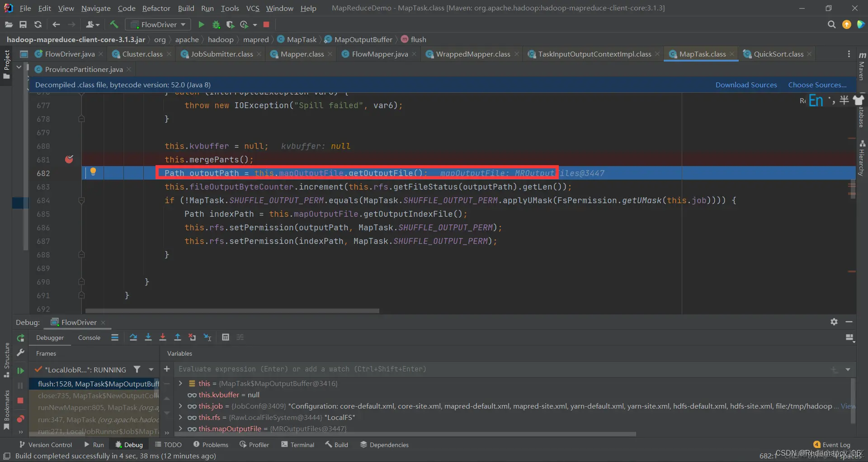Click Download Sources link

746,85
